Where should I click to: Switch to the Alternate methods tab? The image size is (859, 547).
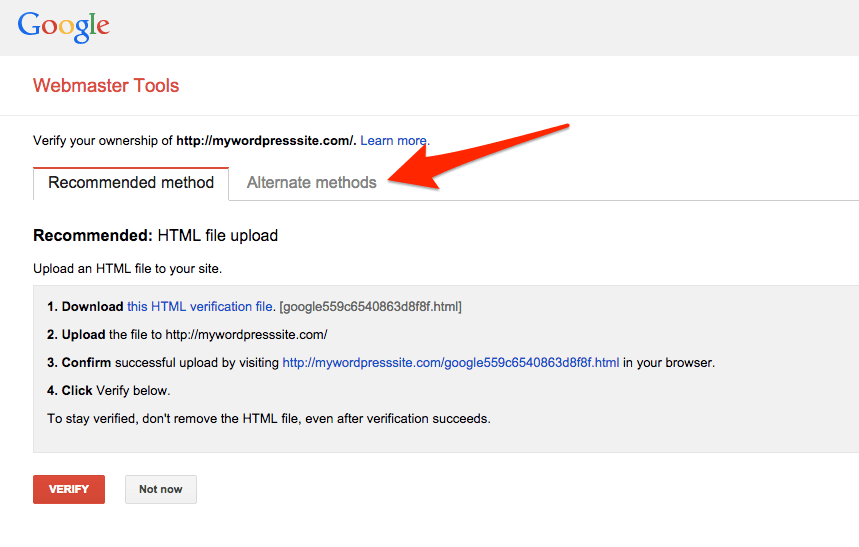tap(311, 183)
